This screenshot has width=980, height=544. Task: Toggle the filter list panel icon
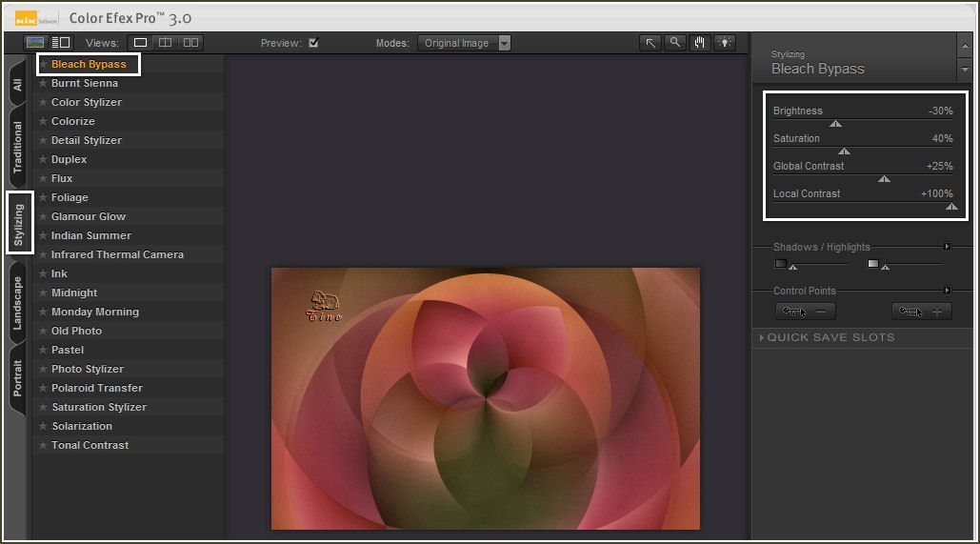(61, 43)
